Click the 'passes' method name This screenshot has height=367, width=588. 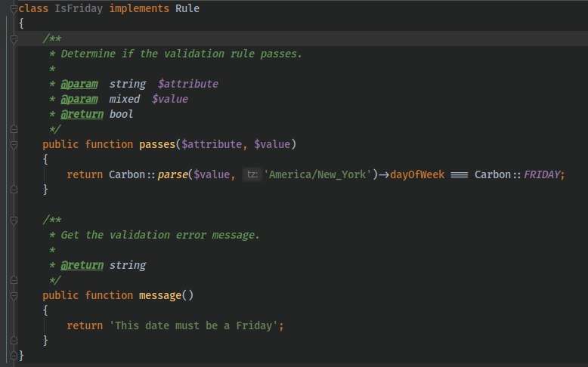click(157, 144)
